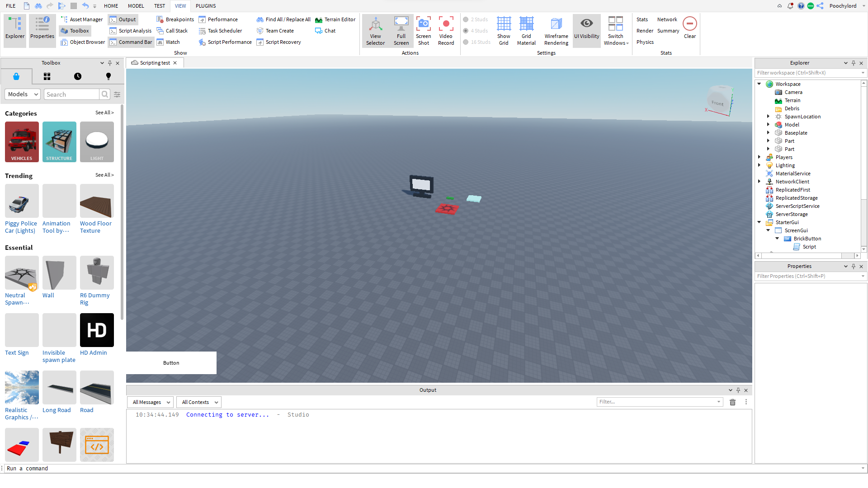
Task: Open the Switch Windows dropdown
Action: 616,31
